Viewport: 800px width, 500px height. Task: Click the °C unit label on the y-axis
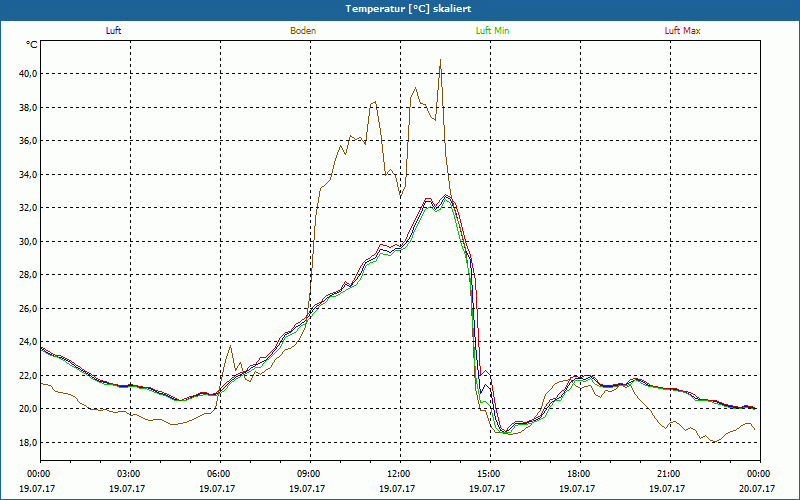[32, 45]
